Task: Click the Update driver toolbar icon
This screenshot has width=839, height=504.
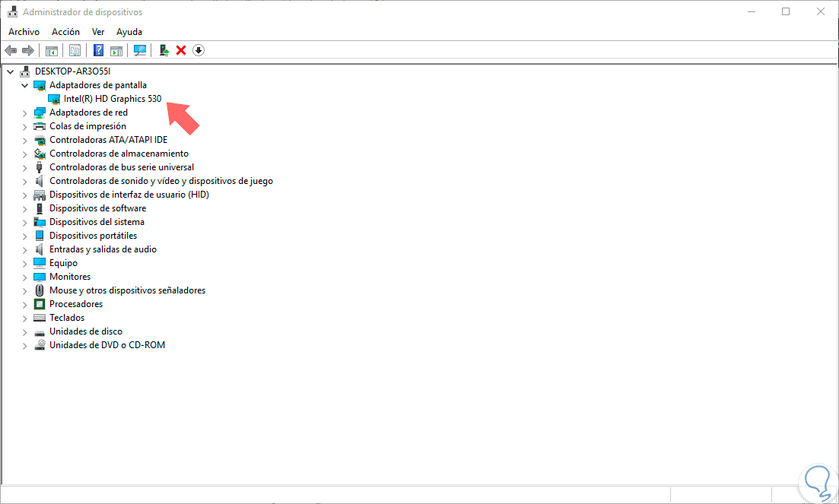Action: coord(164,50)
